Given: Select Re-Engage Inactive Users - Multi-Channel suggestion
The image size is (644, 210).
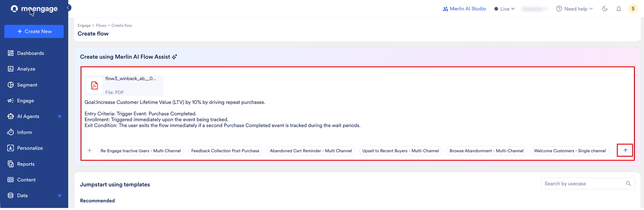Looking at the screenshot, I should [140, 151].
